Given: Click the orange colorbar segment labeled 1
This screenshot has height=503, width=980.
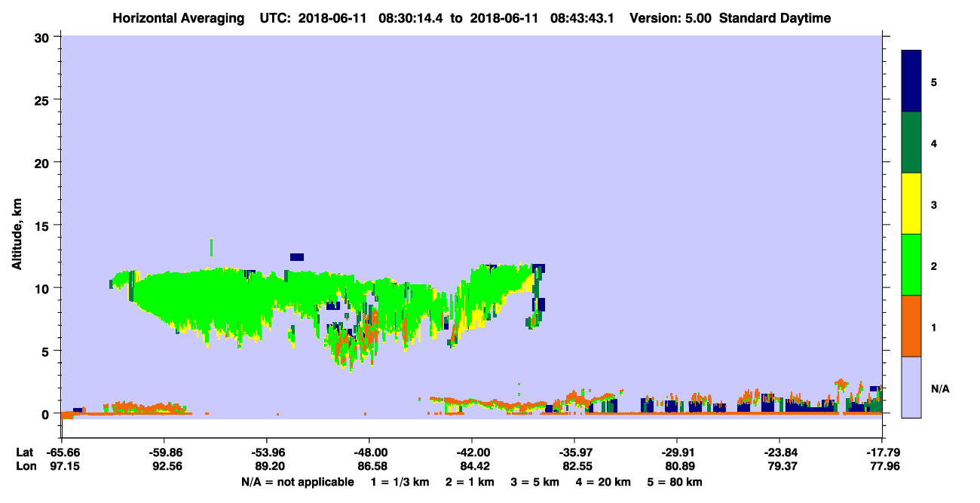Looking at the screenshot, I should tap(911, 326).
